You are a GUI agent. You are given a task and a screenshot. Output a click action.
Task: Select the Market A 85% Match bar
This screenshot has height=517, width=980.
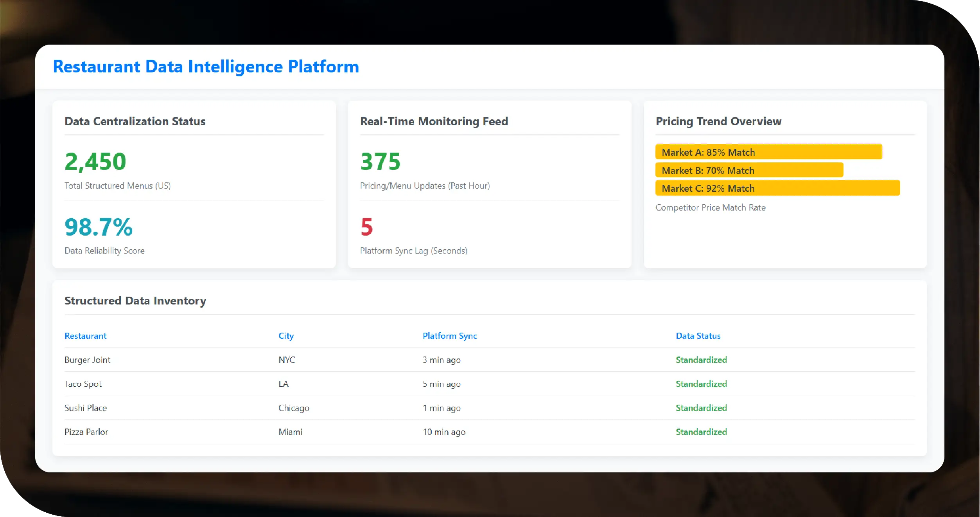pos(768,152)
